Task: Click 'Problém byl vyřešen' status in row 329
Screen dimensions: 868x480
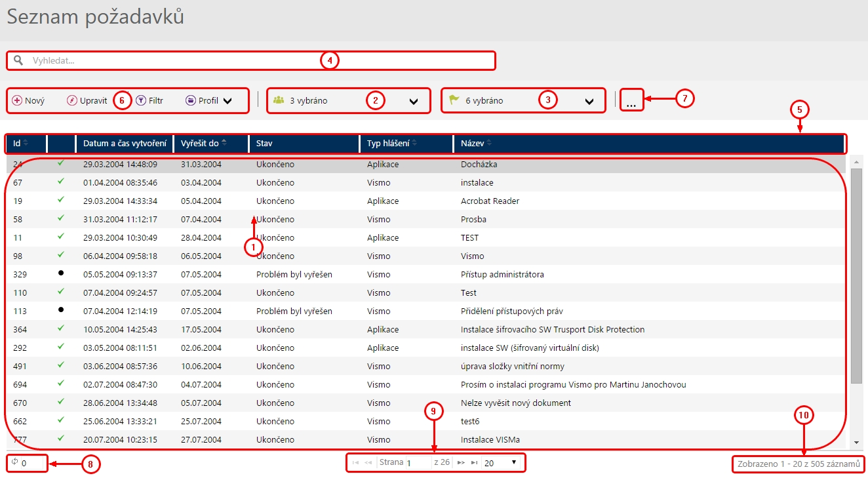Action: pyautogui.click(x=294, y=274)
